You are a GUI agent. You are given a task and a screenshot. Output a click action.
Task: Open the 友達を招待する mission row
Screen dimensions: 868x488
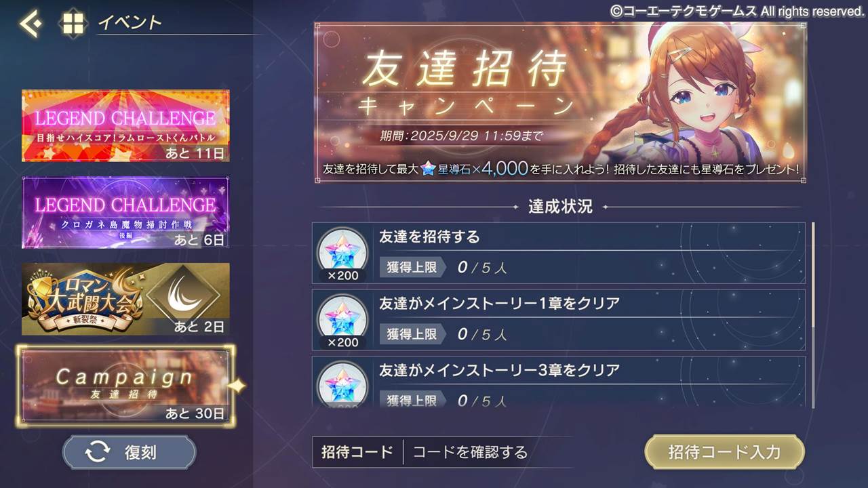click(x=559, y=253)
